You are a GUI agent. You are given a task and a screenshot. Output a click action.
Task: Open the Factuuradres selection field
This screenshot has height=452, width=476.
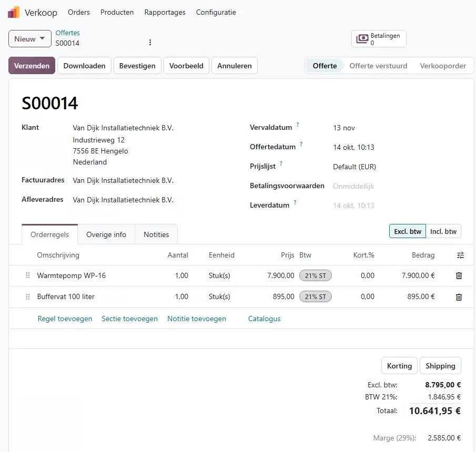coord(123,180)
